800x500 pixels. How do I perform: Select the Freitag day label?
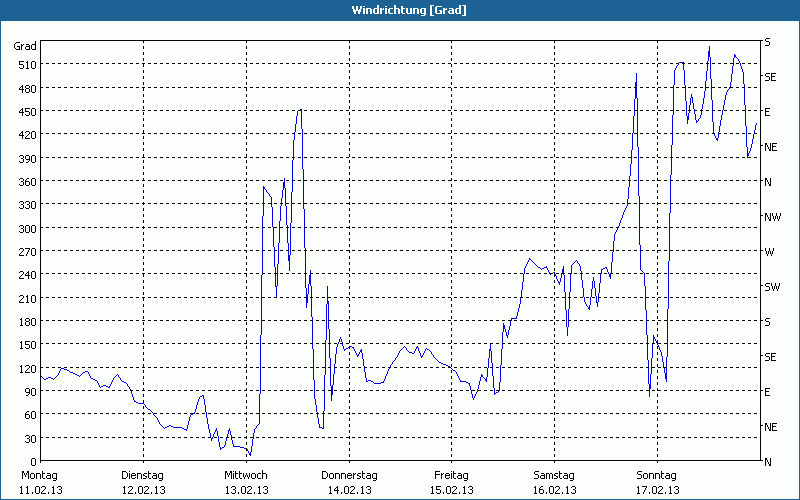[x=452, y=476]
